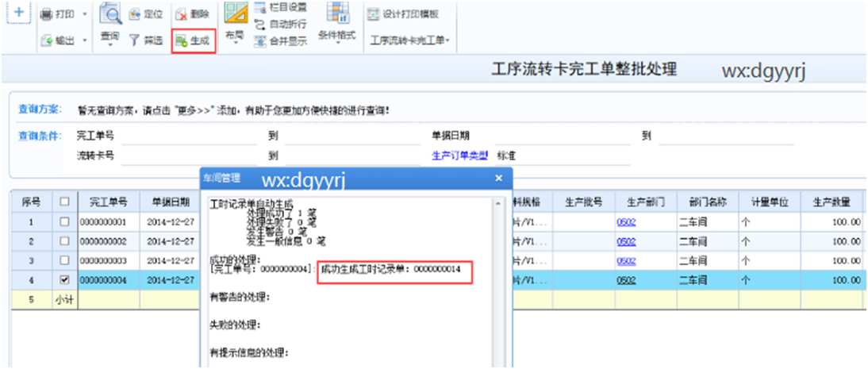Click the 流转卡号 start input field
The image size is (868, 369).
point(188,156)
